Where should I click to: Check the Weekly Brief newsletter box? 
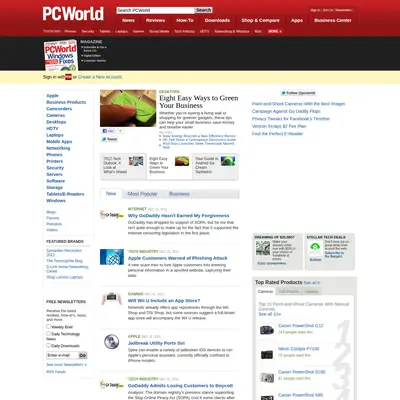point(49,326)
